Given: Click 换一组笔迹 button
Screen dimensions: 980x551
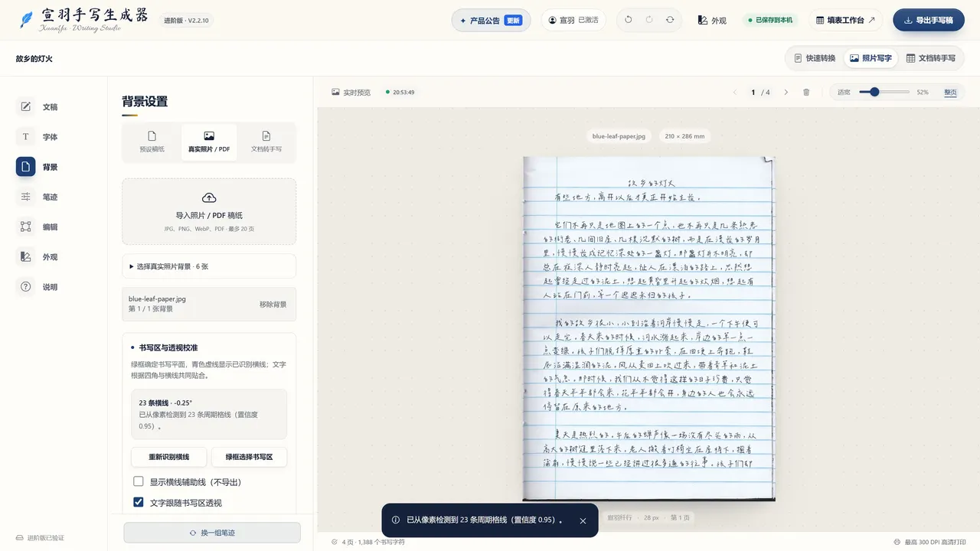Looking at the screenshot, I should [212, 533].
